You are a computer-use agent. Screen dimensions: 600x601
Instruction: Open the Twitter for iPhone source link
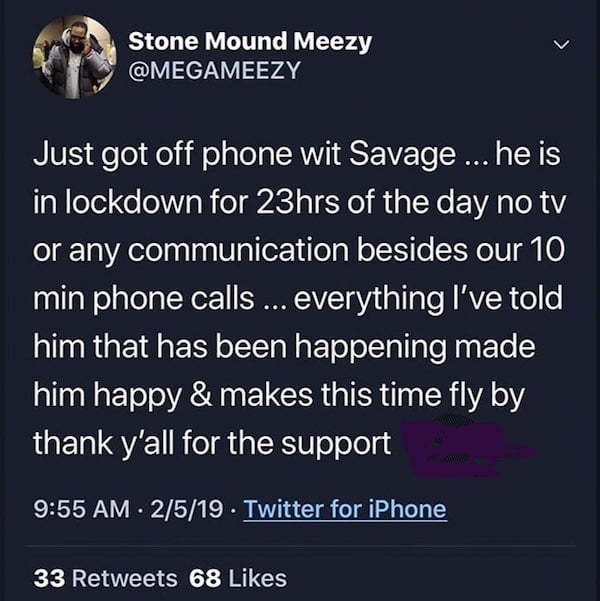click(x=345, y=509)
